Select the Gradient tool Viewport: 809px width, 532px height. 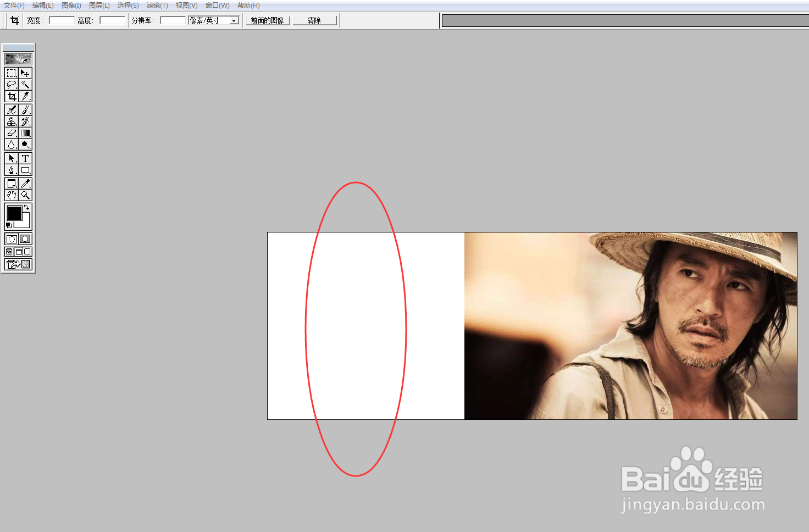[x=25, y=133]
